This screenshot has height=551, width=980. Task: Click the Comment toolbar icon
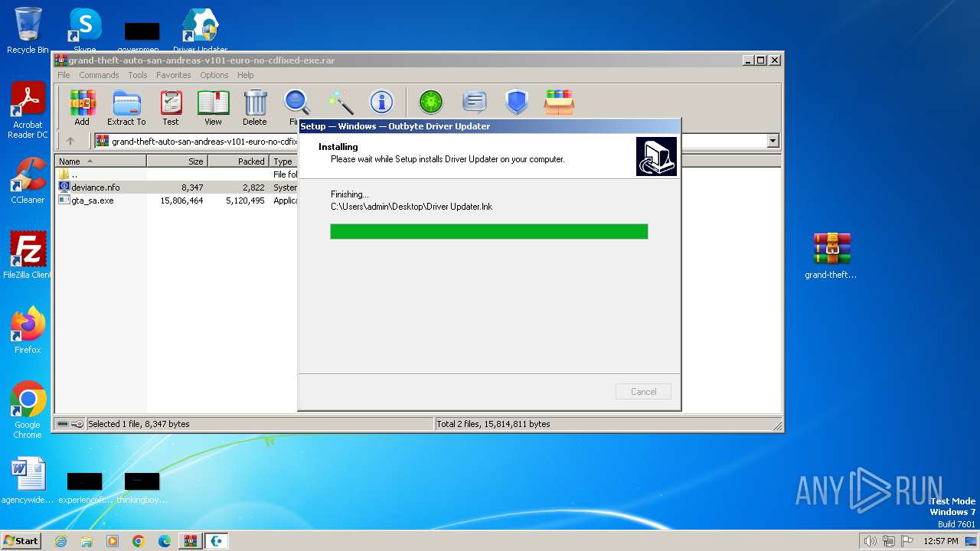tap(475, 102)
